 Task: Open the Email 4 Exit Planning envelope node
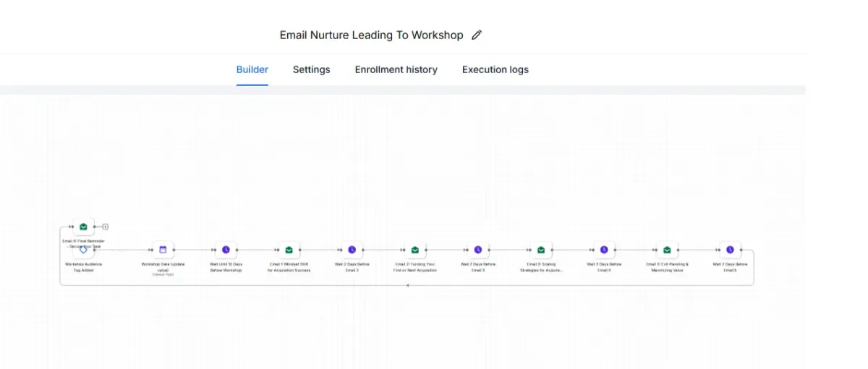point(667,250)
